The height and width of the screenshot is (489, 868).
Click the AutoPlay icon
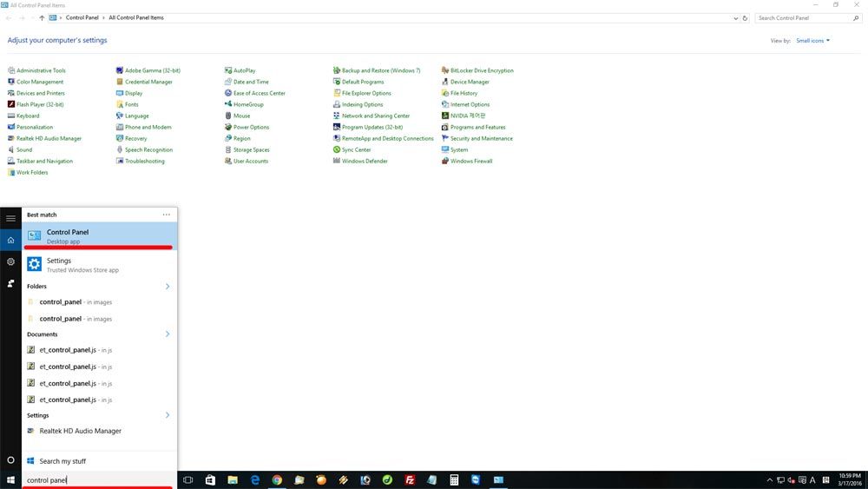click(x=228, y=70)
